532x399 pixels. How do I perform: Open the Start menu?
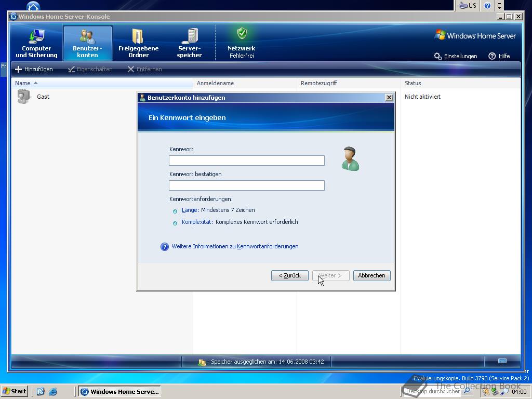tap(15, 391)
